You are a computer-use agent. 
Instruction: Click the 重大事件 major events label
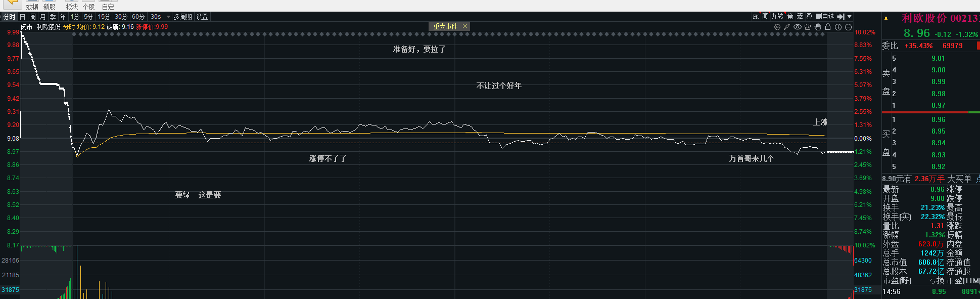coord(445,26)
